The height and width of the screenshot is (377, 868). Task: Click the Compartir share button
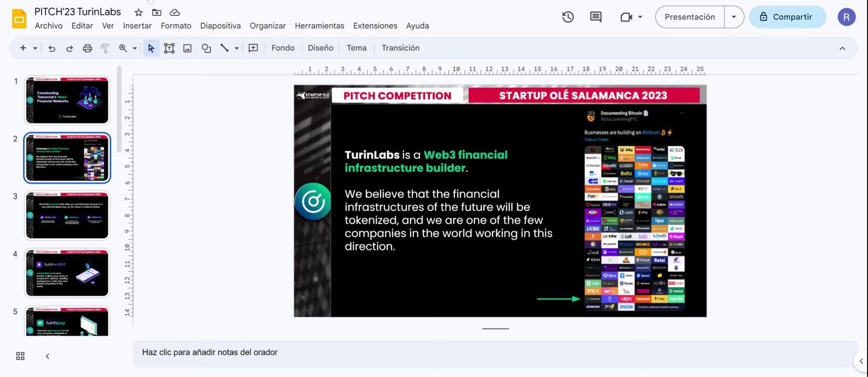787,17
